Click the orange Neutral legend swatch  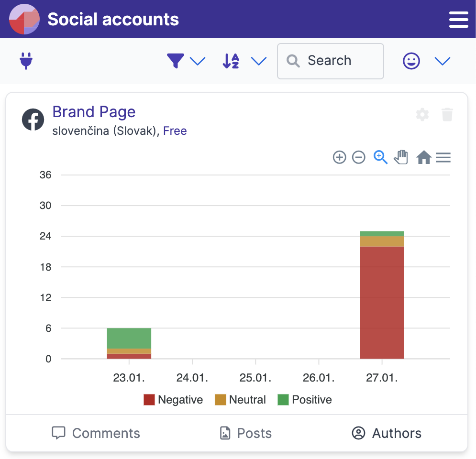coord(221,400)
